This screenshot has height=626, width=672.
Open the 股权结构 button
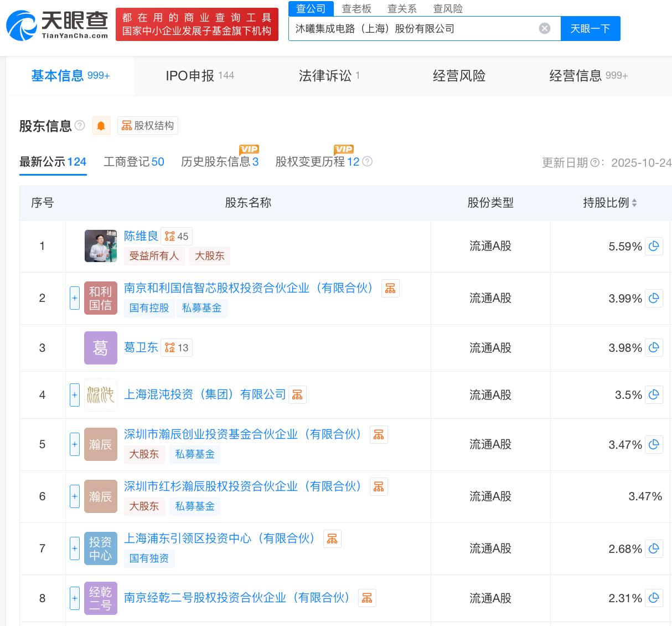pyautogui.click(x=148, y=126)
